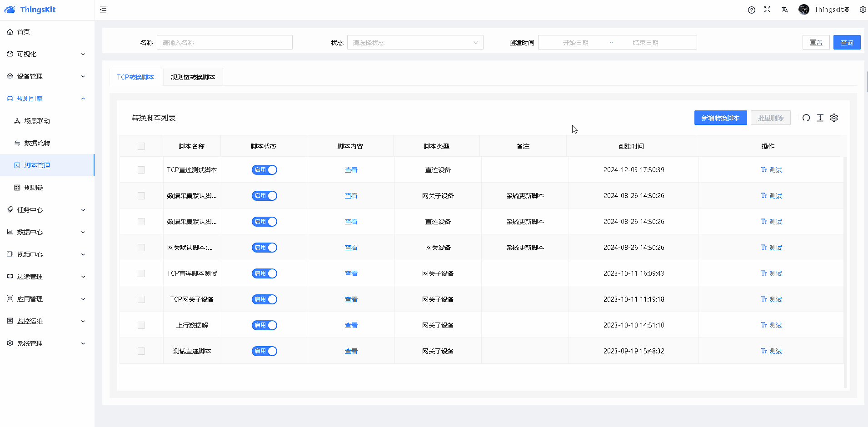Open the 状态 status dropdown
The width and height of the screenshot is (868, 427).
(415, 43)
